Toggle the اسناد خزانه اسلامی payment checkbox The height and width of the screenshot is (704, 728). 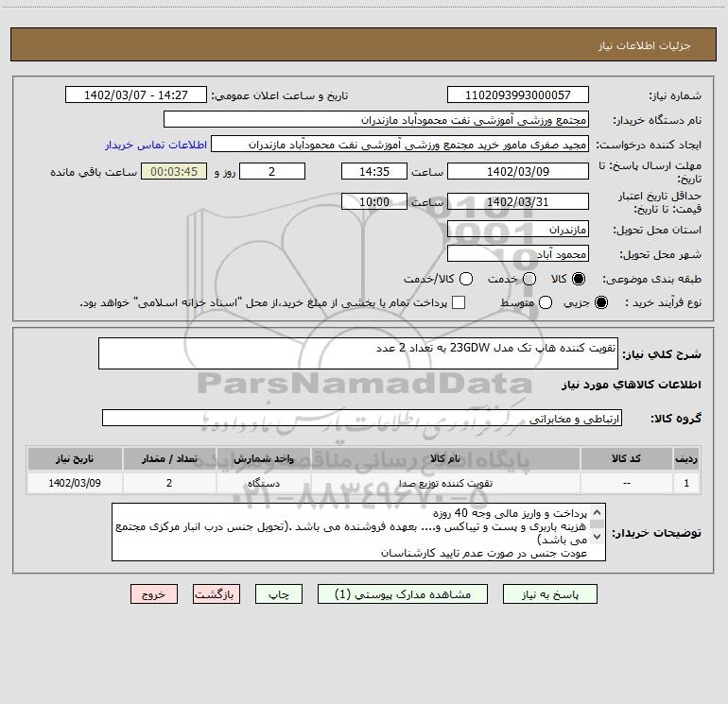click(x=459, y=302)
